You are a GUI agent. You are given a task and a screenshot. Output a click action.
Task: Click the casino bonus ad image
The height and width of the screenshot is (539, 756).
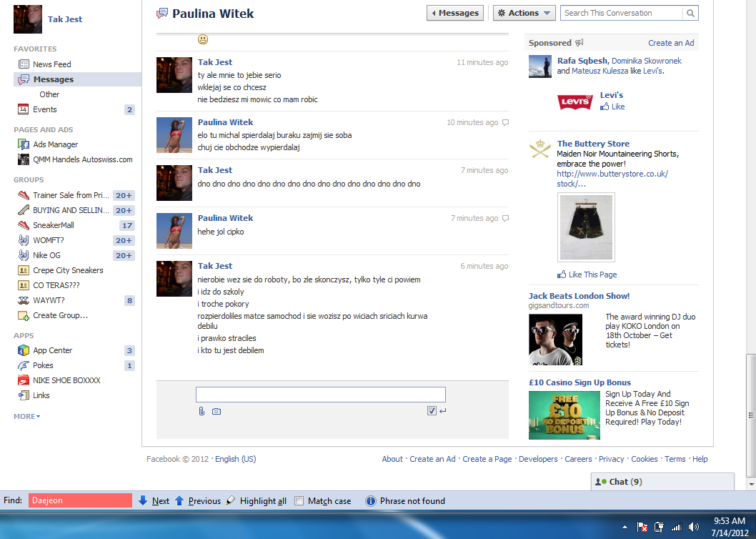click(x=564, y=415)
